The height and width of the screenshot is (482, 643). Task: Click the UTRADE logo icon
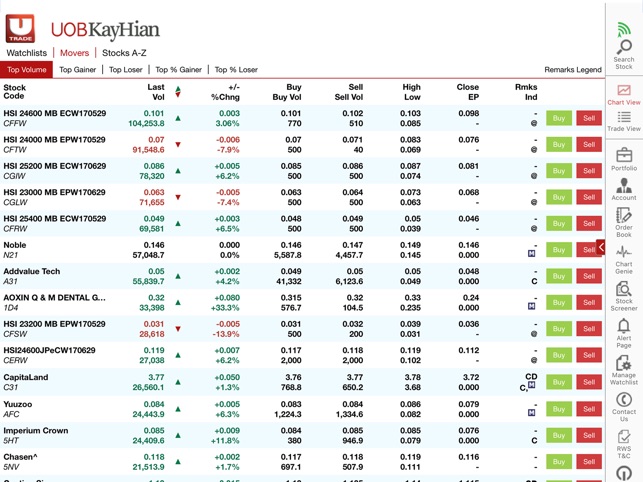point(20,29)
